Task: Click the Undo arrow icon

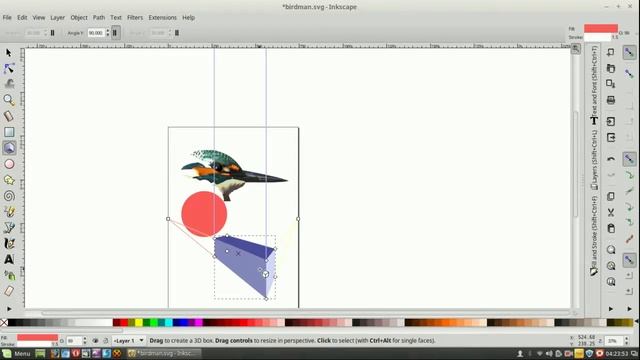Action: (611, 159)
